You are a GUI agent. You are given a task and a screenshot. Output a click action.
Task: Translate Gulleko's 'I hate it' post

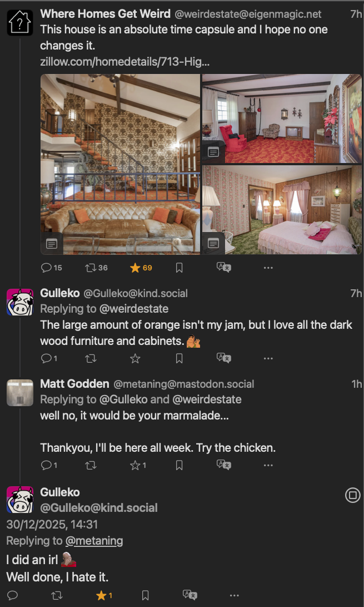tap(190, 595)
